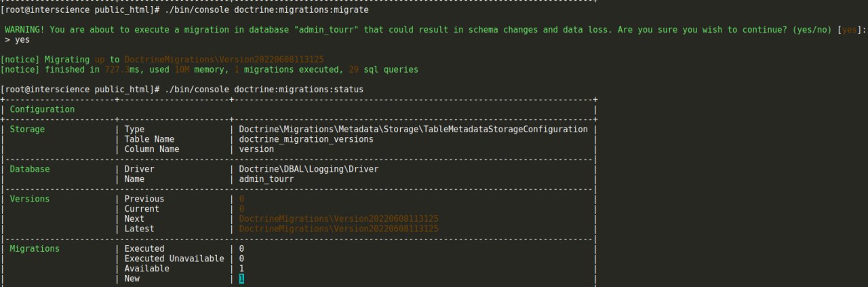The width and height of the screenshot is (868, 287).
Task: Click the Migrations section label
Action: click(x=35, y=249)
